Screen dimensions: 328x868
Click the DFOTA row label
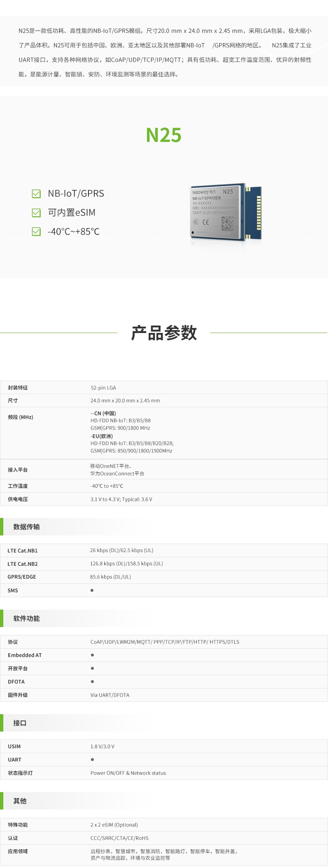pyautogui.click(x=16, y=682)
